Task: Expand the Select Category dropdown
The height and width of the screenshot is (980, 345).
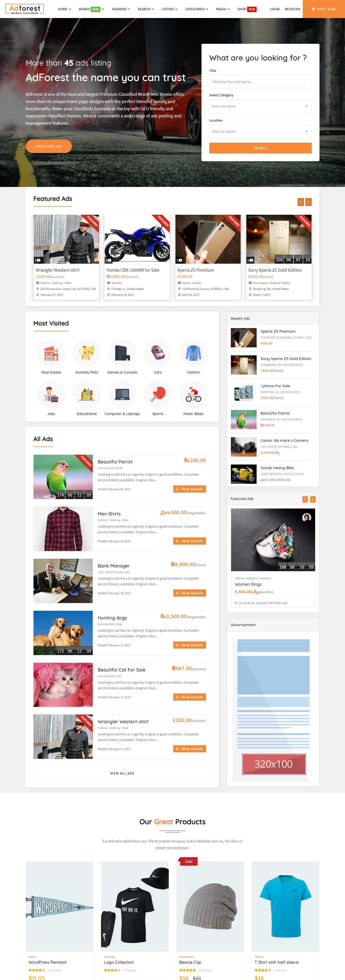Action: [260, 106]
